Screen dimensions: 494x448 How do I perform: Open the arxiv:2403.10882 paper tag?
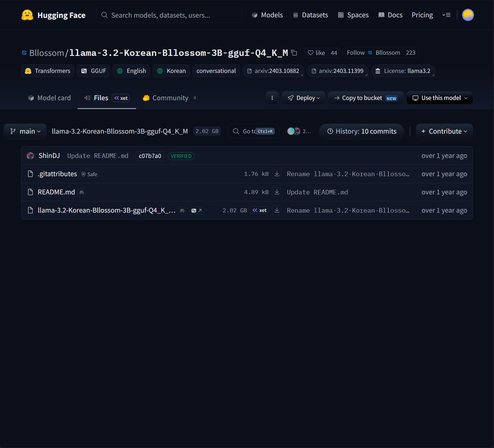(273, 71)
